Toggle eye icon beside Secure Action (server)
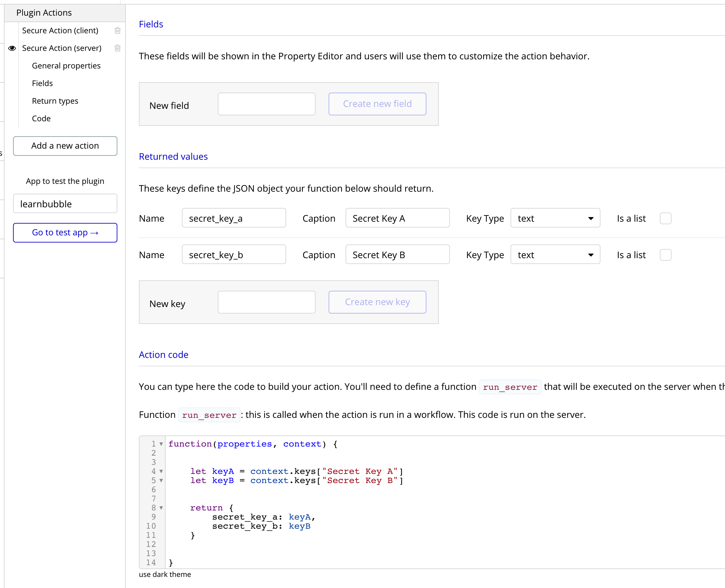 (x=12, y=48)
